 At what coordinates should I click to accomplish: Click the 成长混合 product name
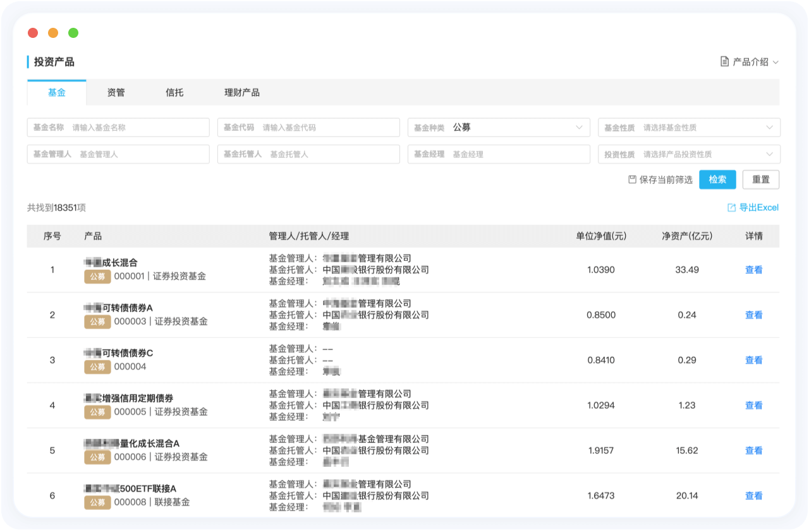click(111, 263)
